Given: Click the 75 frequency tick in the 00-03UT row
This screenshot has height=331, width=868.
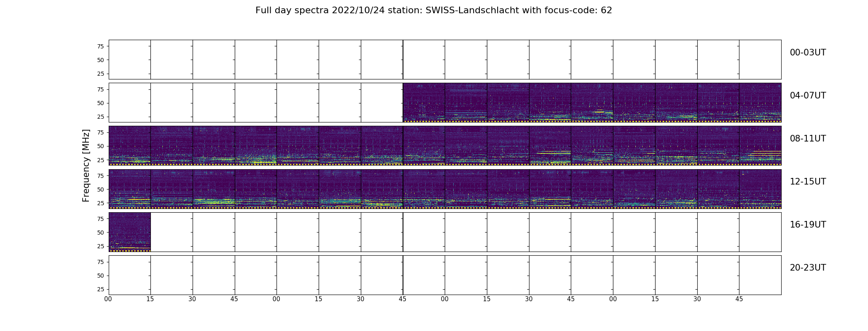Looking at the screenshot, I should pos(100,46).
